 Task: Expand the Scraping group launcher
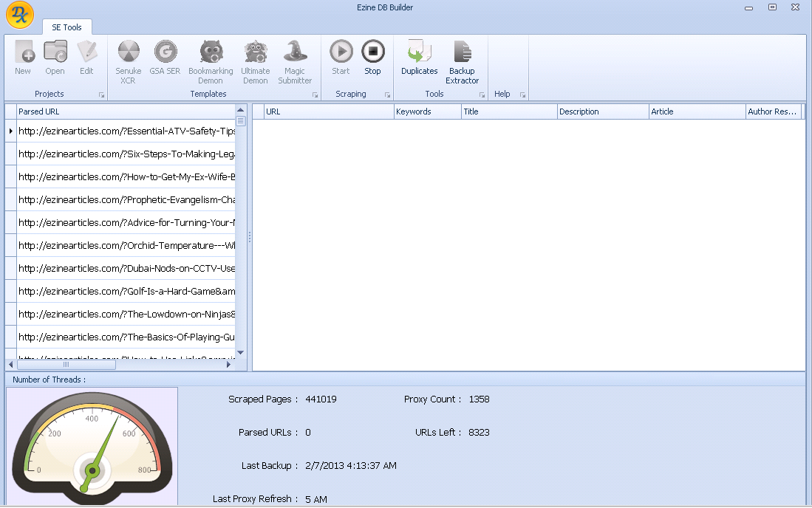click(387, 95)
